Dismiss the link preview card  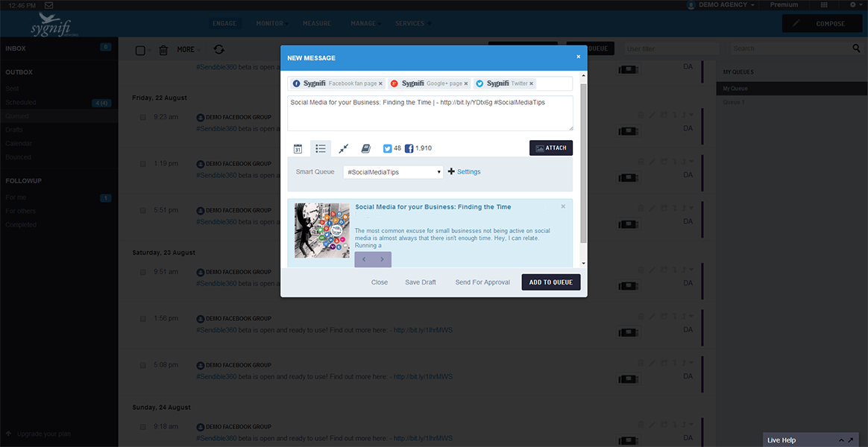(x=563, y=206)
